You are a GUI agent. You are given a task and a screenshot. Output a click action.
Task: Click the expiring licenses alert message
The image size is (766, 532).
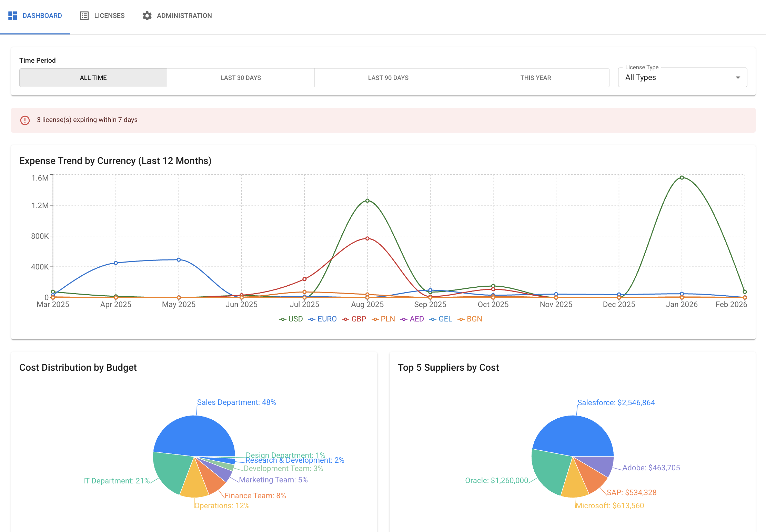[x=87, y=120]
